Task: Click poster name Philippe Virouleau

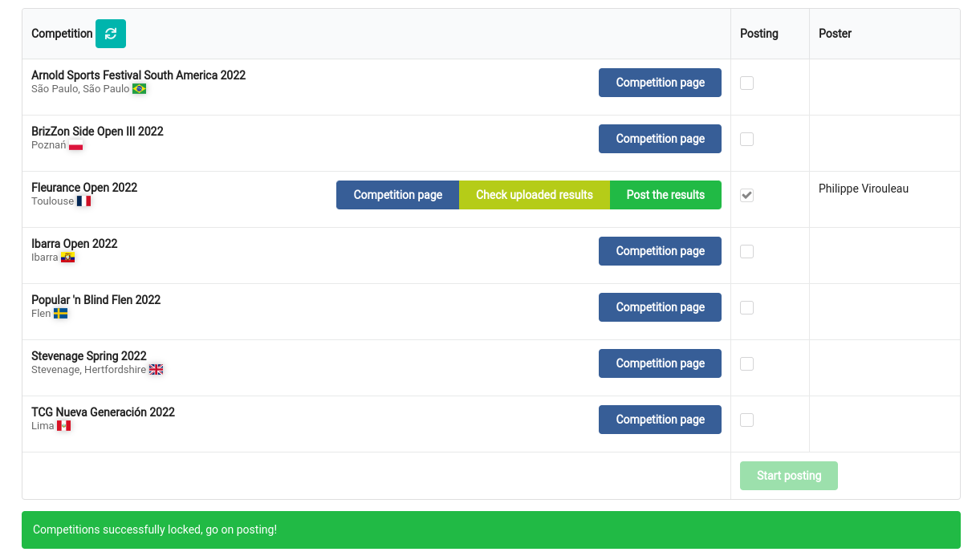Action: pos(864,189)
